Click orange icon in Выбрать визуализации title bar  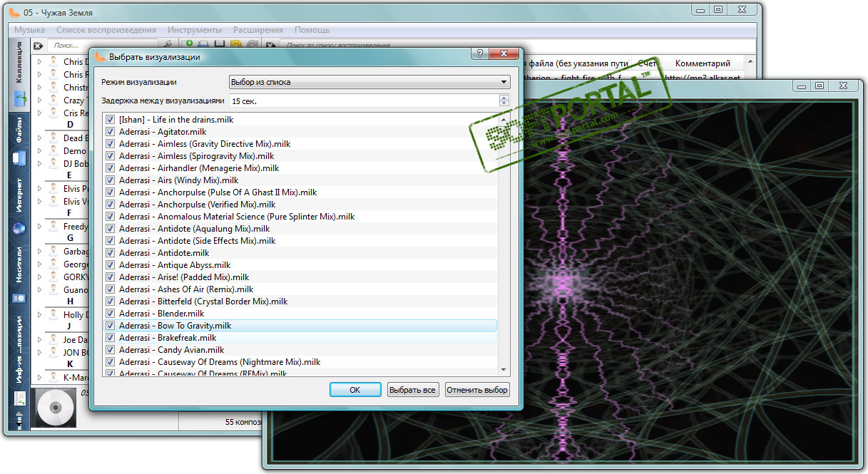coord(100,56)
